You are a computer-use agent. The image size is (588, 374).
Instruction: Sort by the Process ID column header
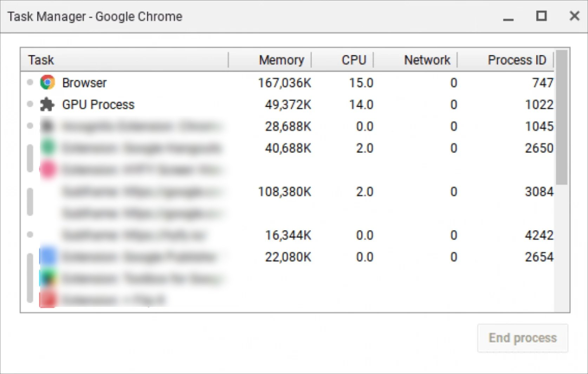pyautogui.click(x=505, y=60)
